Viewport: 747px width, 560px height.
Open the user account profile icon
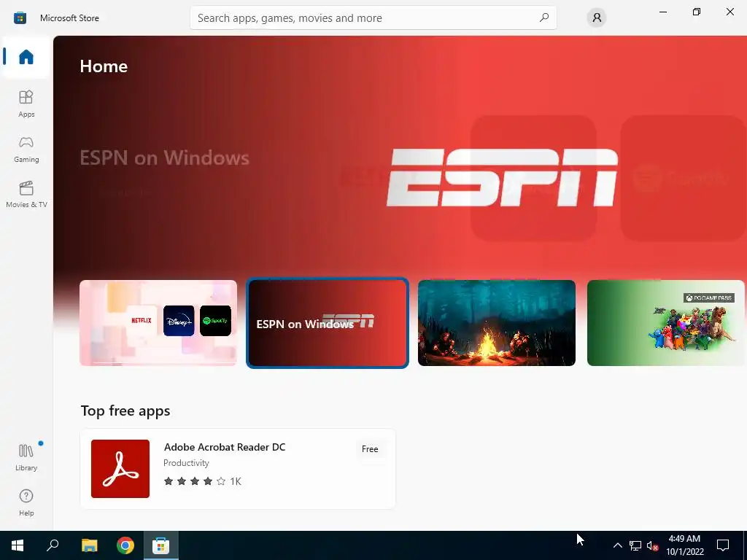coord(597,18)
